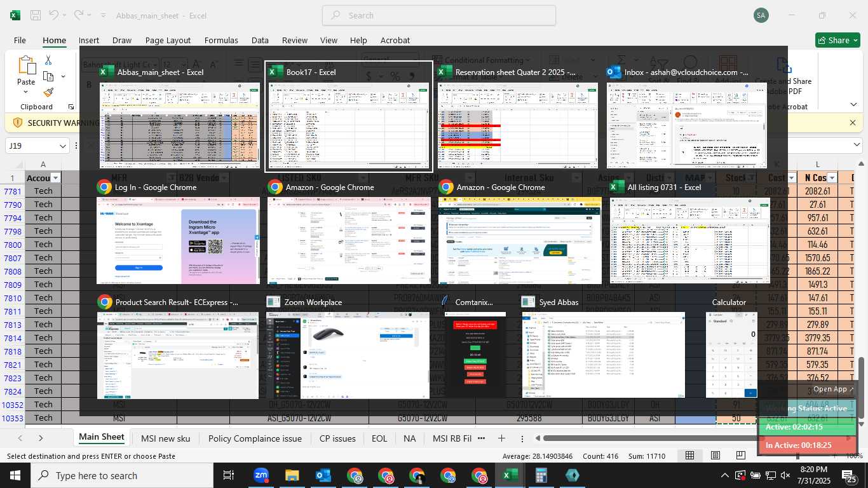The width and height of the screenshot is (868, 488).
Task: Switch to the Formulas ribbon tab
Action: tap(221, 40)
